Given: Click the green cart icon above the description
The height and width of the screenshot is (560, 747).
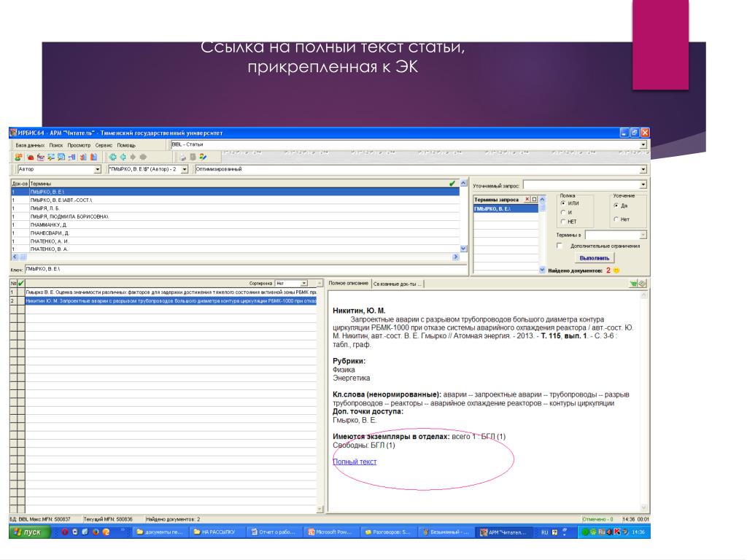Looking at the screenshot, I should click(634, 284).
